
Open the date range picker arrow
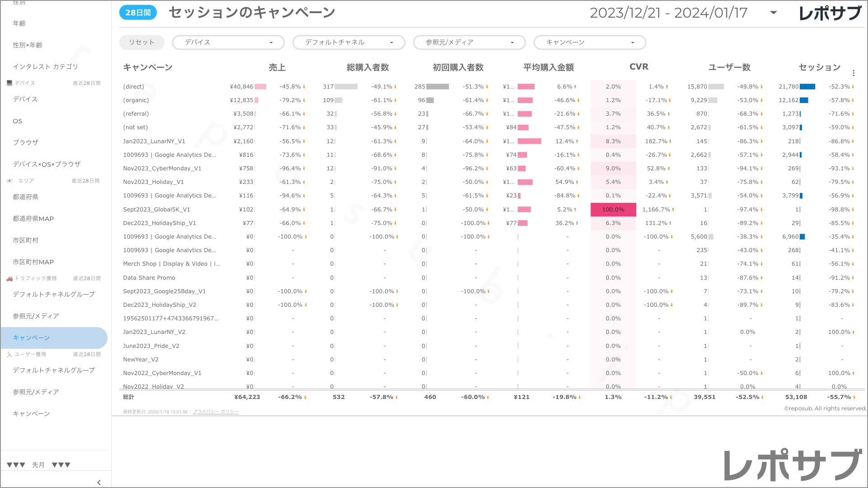(773, 13)
